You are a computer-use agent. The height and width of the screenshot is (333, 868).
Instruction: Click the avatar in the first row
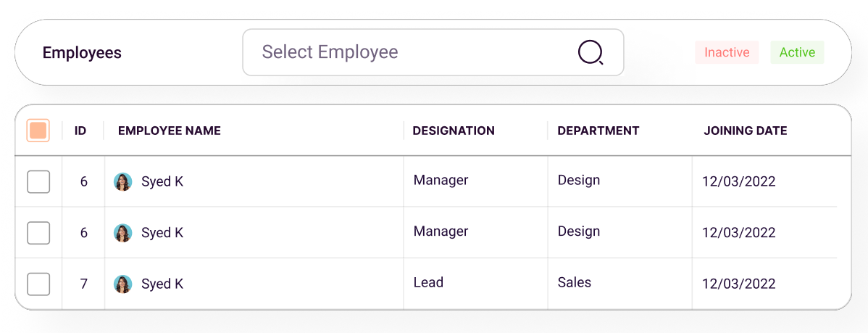tap(123, 181)
